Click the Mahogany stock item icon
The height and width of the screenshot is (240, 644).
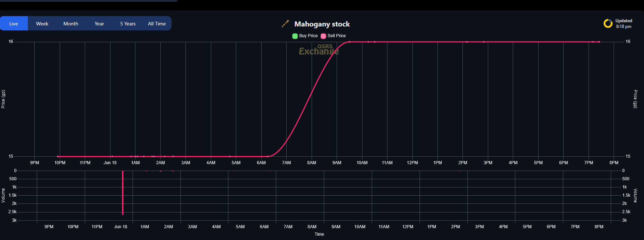click(285, 24)
